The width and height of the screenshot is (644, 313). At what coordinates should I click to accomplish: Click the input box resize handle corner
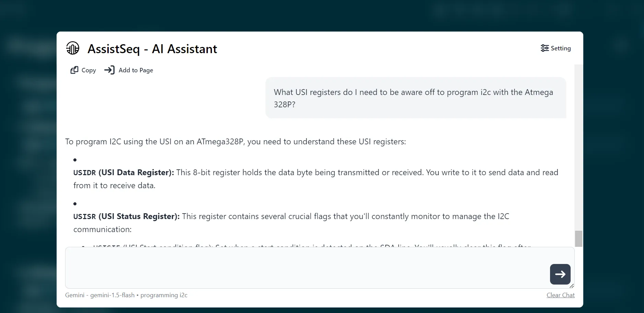click(571, 286)
